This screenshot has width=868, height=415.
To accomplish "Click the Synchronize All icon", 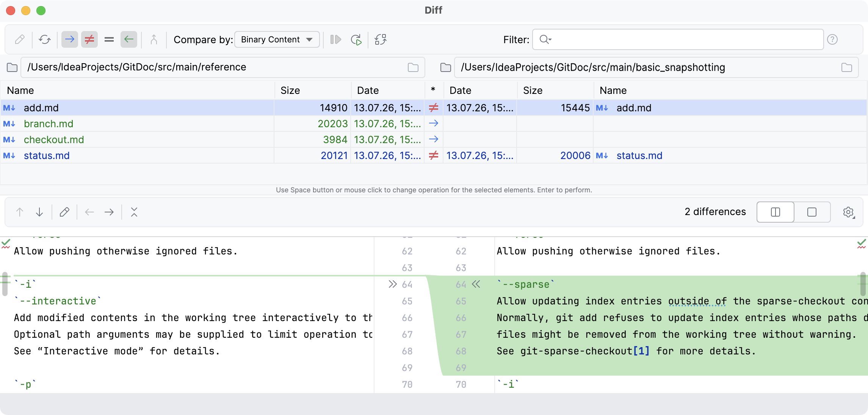I will click(356, 39).
